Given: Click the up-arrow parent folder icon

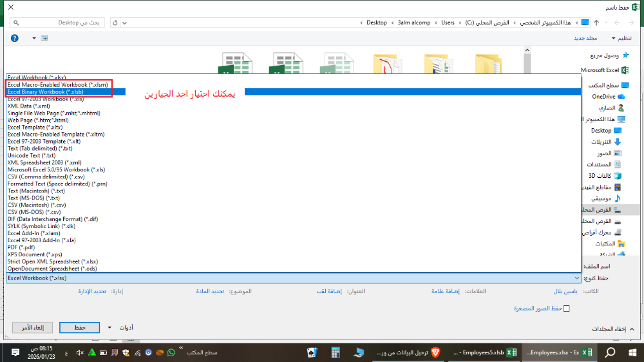Looking at the screenshot, I should coord(596,23).
